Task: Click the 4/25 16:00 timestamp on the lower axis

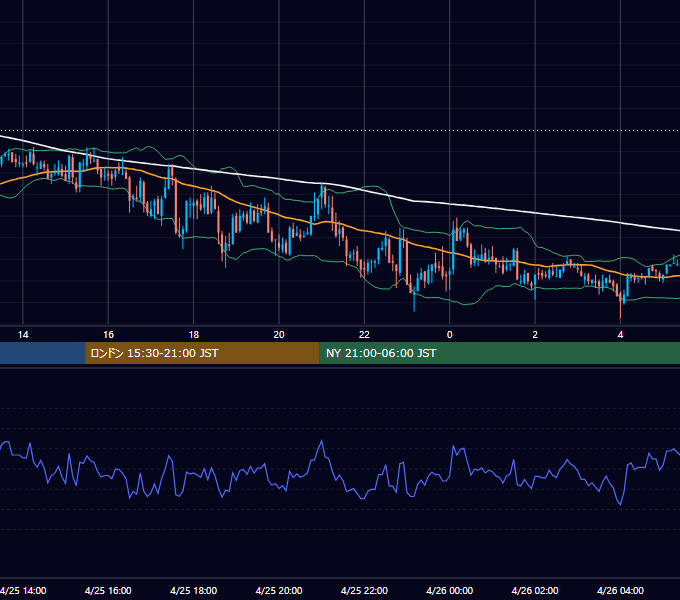Action: (x=108, y=590)
